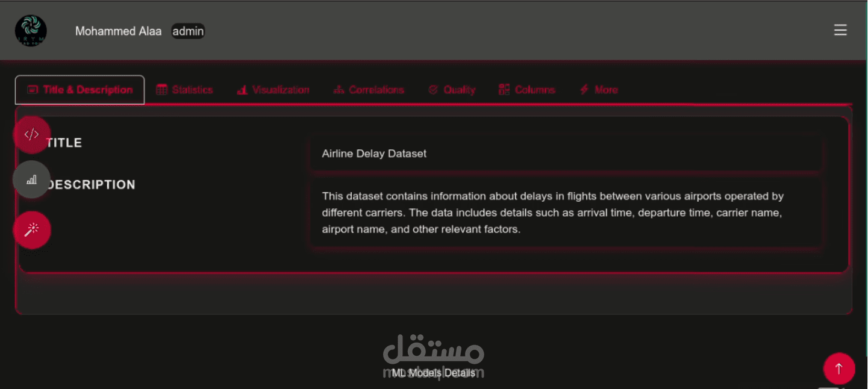The width and height of the screenshot is (868, 389).
Task: Go to the Quality tab
Action: point(452,90)
